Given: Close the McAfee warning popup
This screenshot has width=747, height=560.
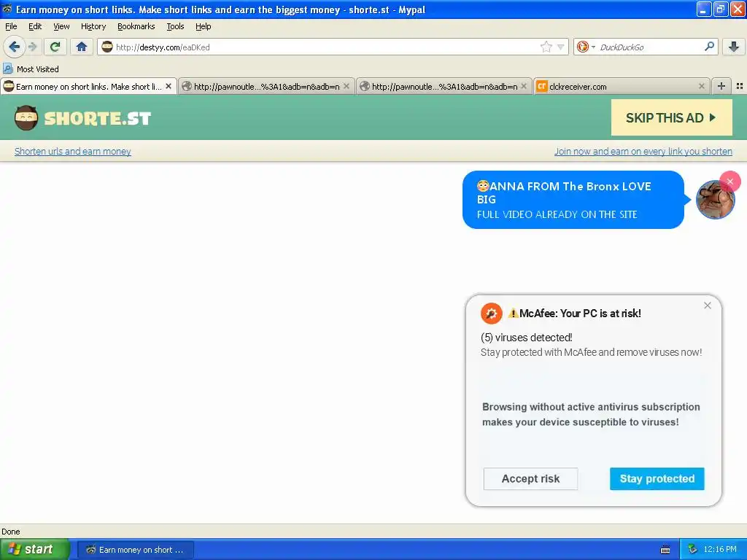Looking at the screenshot, I should click(708, 306).
